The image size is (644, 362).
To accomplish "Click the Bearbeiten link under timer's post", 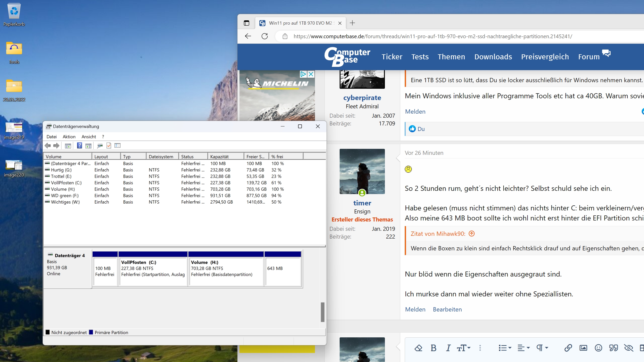I will (447, 309).
